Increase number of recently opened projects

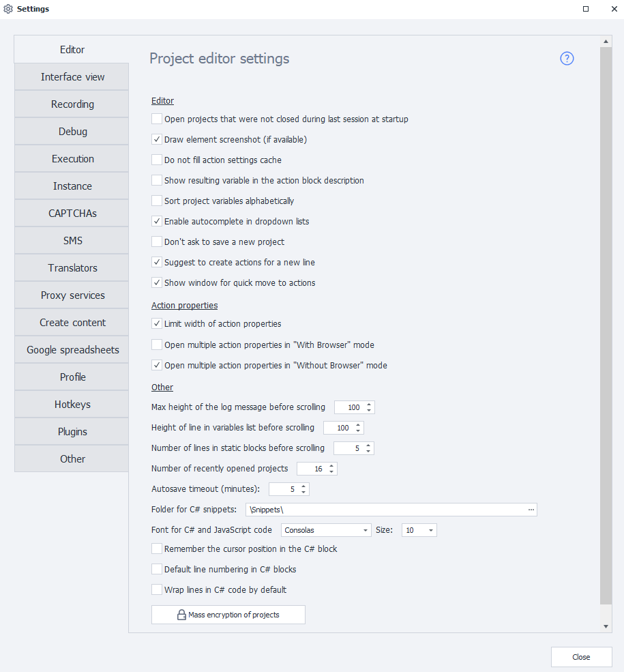point(331,466)
